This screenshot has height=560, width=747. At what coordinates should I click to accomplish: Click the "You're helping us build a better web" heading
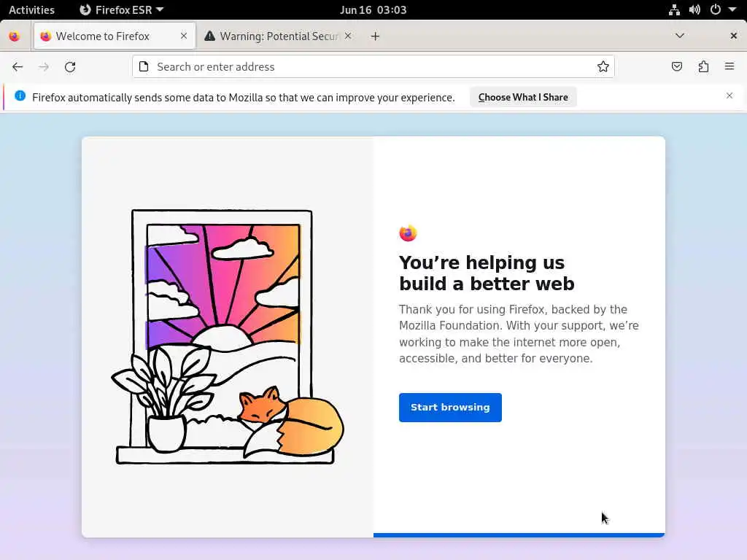tap(487, 273)
